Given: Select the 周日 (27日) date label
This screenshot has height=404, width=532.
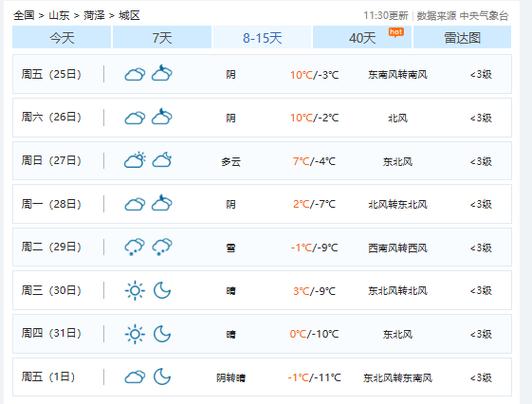Looking at the screenshot, I should [x=52, y=160].
